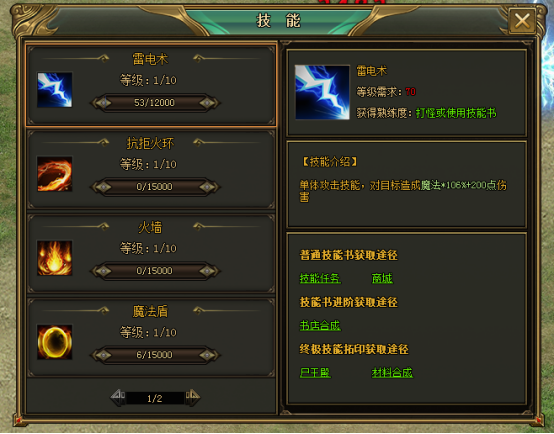Click the 0/15000 bar under 火墙

pos(155,271)
